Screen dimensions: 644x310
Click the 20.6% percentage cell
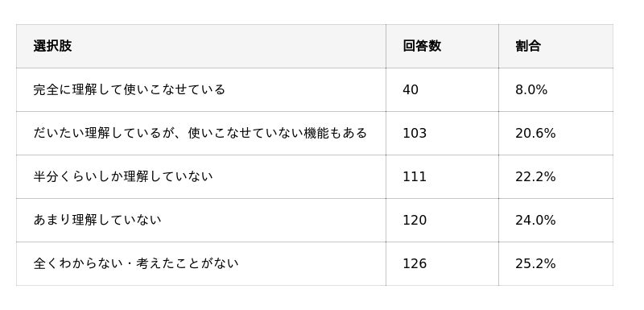click(535, 133)
